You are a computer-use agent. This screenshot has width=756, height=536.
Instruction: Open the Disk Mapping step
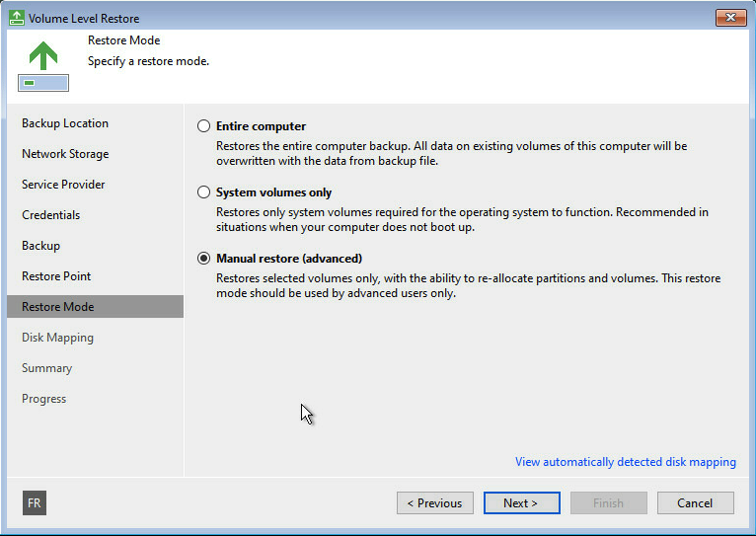pos(57,338)
